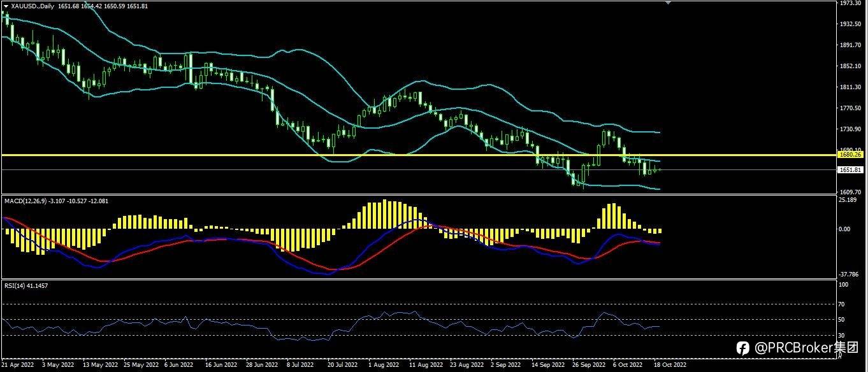Click the 1680.26 yellow price tag
868x372 pixels.
(x=851, y=154)
